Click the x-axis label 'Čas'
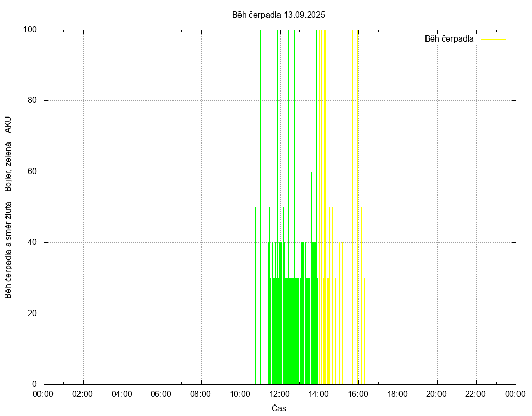This screenshot has height=416, width=532. [279, 408]
